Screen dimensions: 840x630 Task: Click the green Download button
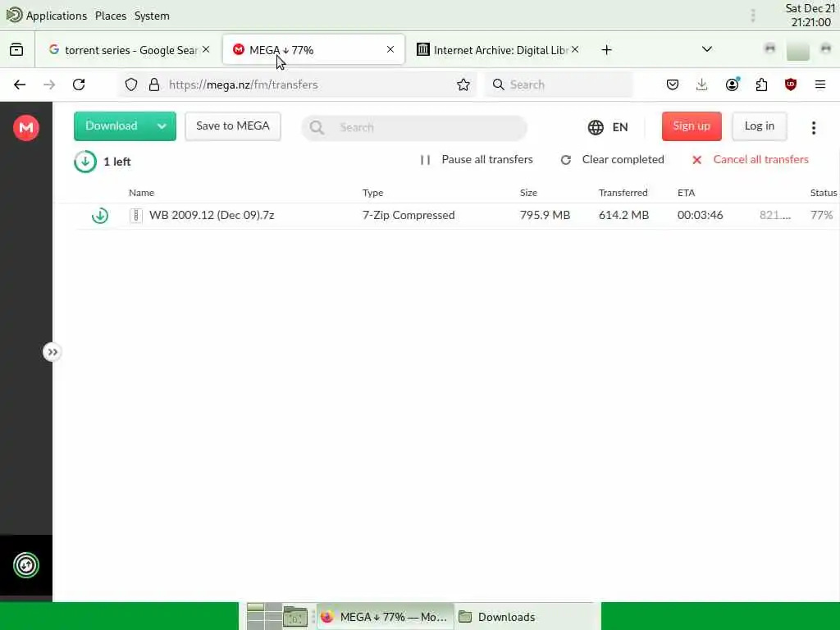(x=112, y=126)
